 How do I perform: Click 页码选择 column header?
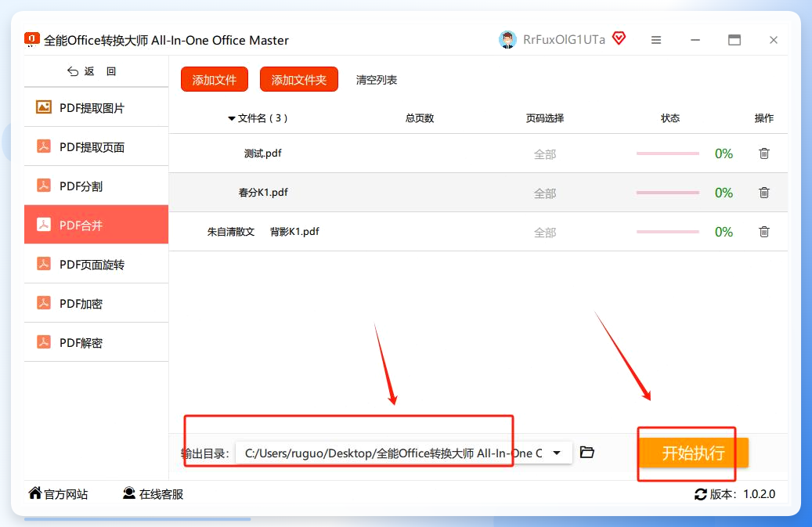coord(545,118)
